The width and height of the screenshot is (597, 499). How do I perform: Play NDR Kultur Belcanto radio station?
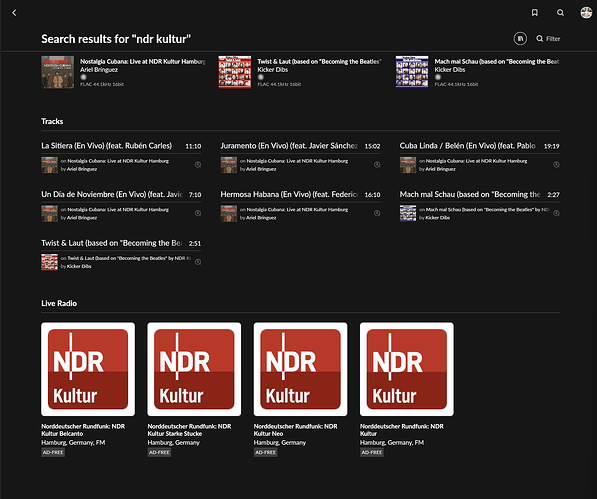(88, 369)
